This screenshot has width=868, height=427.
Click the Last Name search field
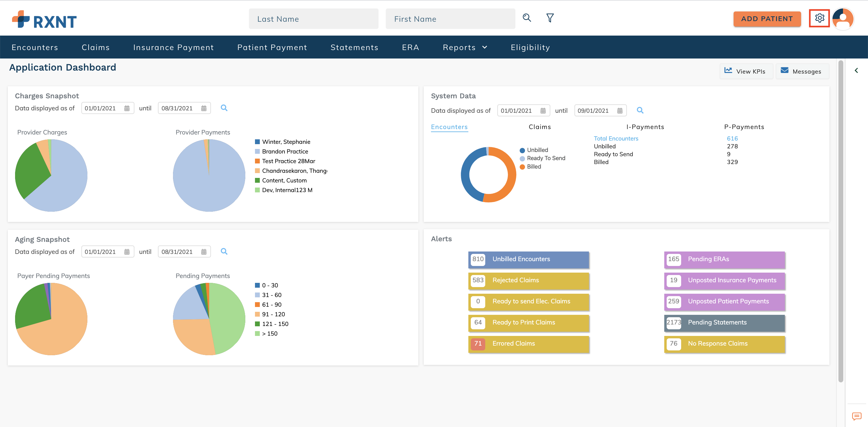[x=313, y=19]
